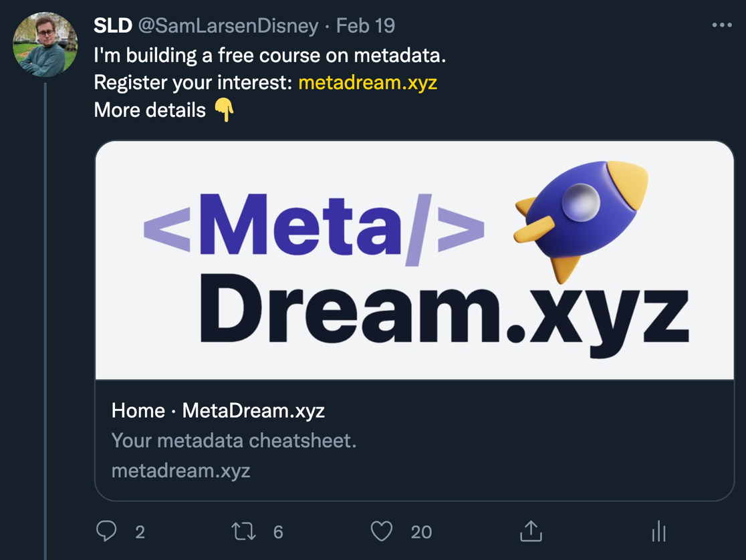
Task: Click the retweet count number 6
Action: pos(278,532)
